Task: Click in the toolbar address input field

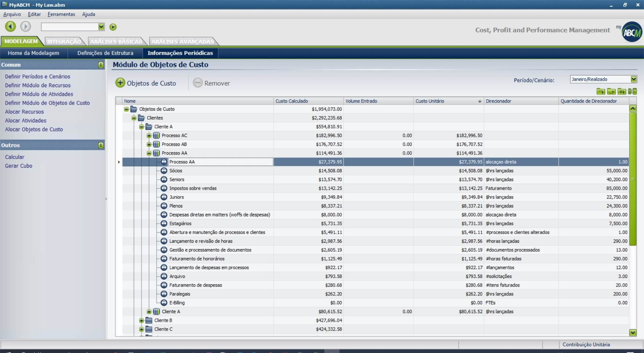Action: tap(69, 27)
